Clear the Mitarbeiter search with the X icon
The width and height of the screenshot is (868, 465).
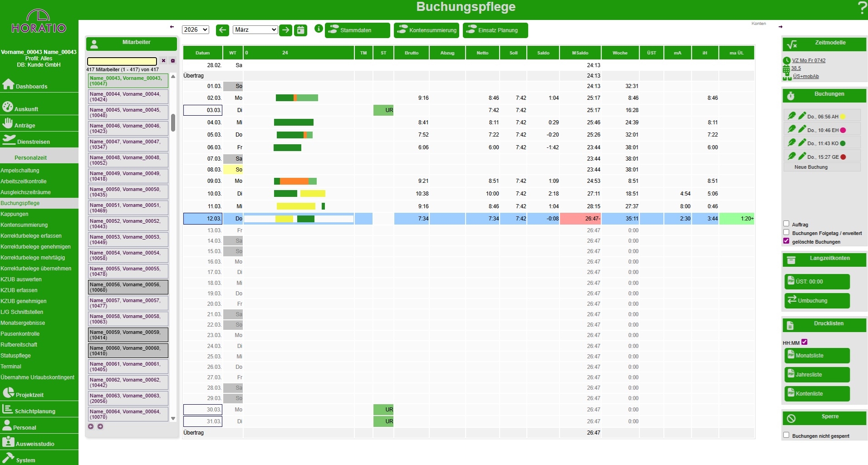click(163, 61)
